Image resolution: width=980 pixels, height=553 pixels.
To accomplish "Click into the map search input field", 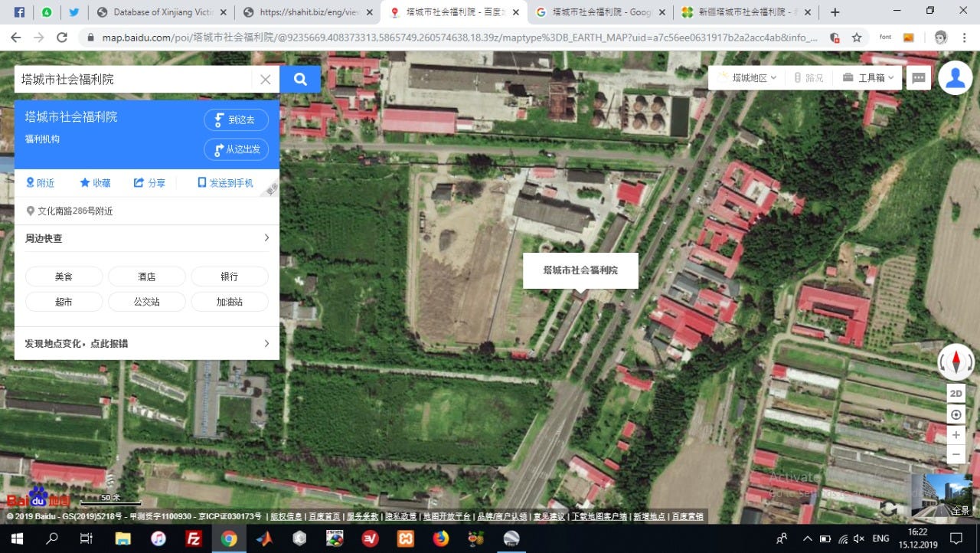I will pyautogui.click(x=133, y=80).
